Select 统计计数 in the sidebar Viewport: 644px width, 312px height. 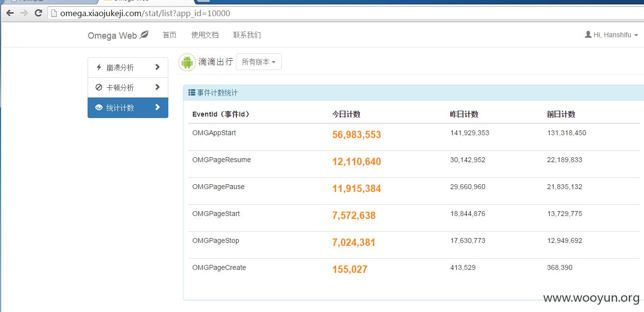[128, 108]
